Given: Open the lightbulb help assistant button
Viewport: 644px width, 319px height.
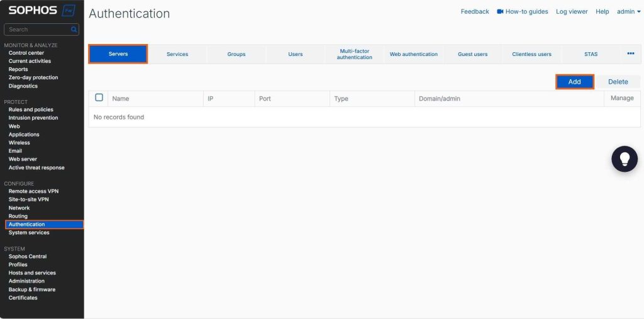Looking at the screenshot, I should click(x=625, y=159).
